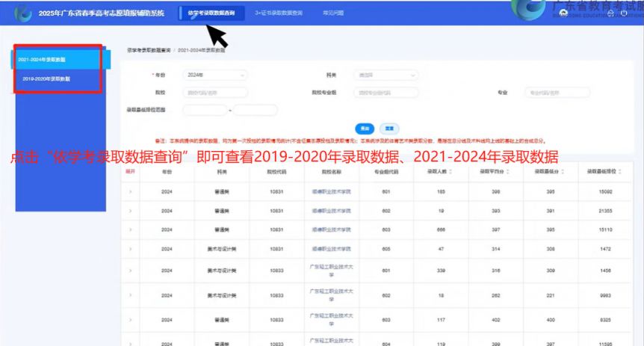Click the power icon at top right
The width and height of the screenshot is (644, 346).
tap(624, 14)
